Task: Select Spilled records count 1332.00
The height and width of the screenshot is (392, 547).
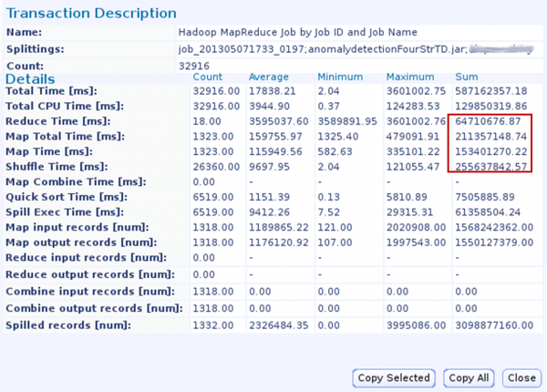Action: click(213, 325)
